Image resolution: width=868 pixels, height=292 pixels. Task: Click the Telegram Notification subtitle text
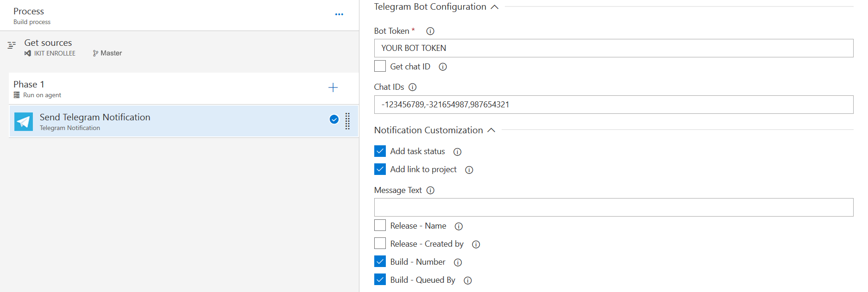coord(70,128)
